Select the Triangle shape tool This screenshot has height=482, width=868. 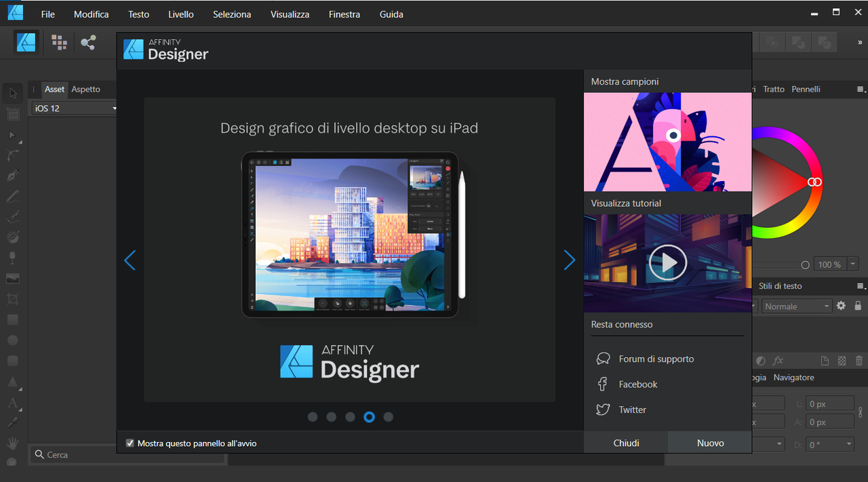pyautogui.click(x=13, y=382)
